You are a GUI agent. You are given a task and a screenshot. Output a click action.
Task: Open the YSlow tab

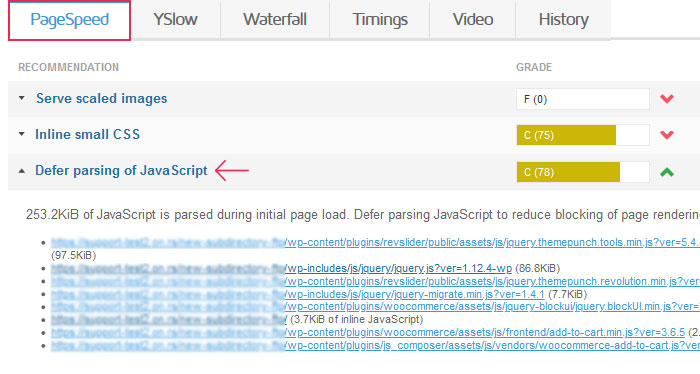[x=175, y=20]
